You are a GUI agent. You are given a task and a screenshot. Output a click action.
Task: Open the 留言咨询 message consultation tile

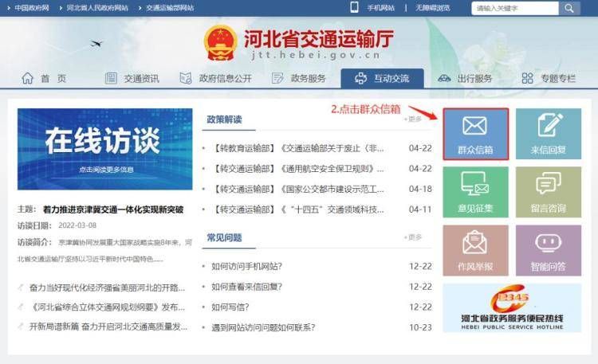[548, 192]
